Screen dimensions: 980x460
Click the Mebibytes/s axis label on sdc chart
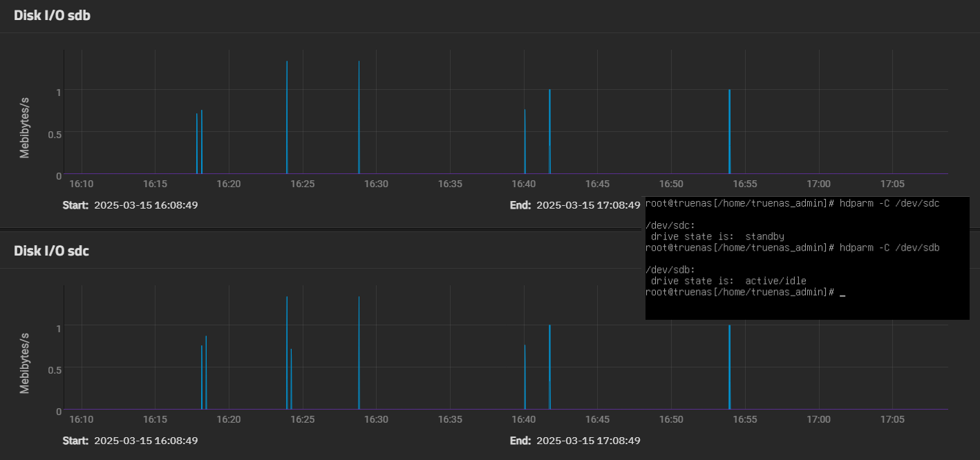pyautogui.click(x=25, y=363)
